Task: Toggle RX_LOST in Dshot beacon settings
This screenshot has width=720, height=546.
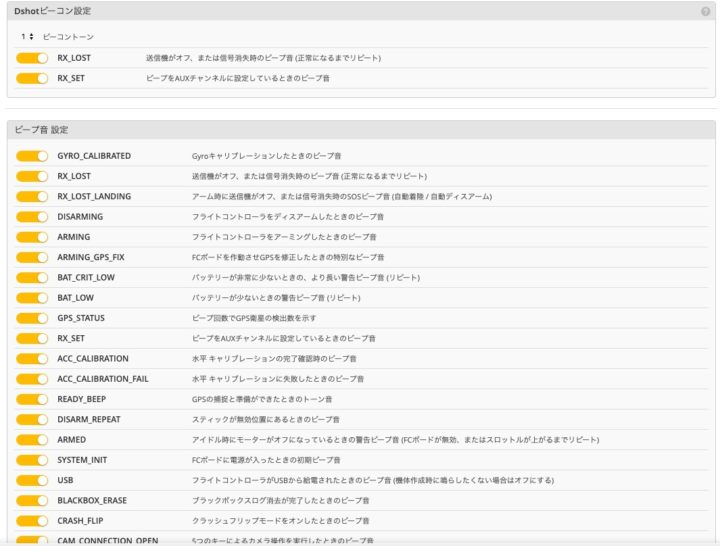Action: point(32,58)
